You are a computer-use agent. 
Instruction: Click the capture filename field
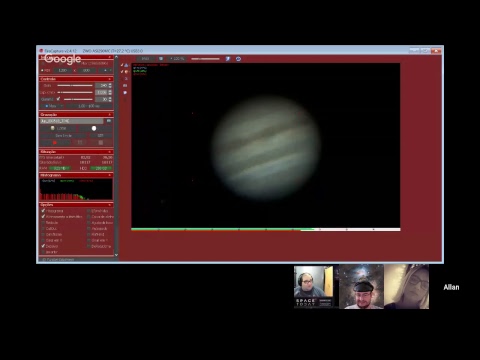pyautogui.click(x=72, y=121)
